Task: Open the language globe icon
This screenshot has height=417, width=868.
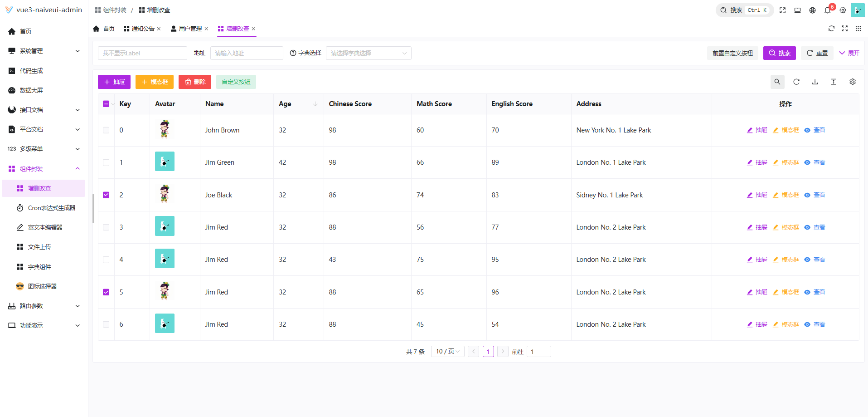Action: coord(812,10)
